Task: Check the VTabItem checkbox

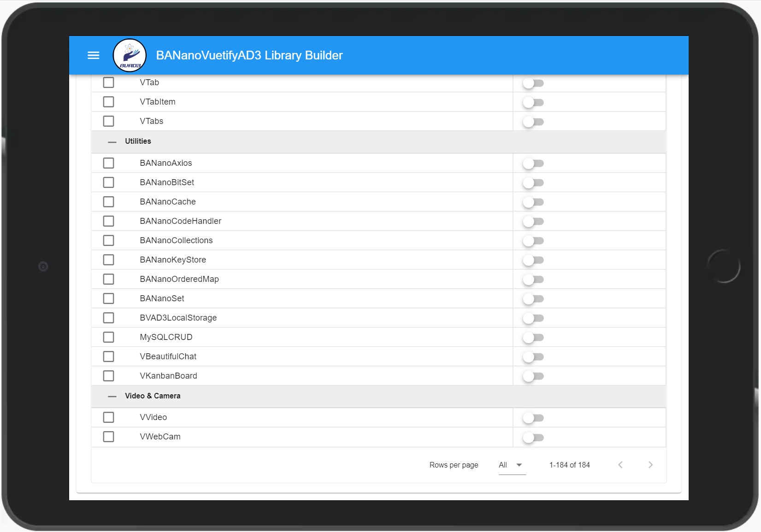Action: click(x=109, y=102)
